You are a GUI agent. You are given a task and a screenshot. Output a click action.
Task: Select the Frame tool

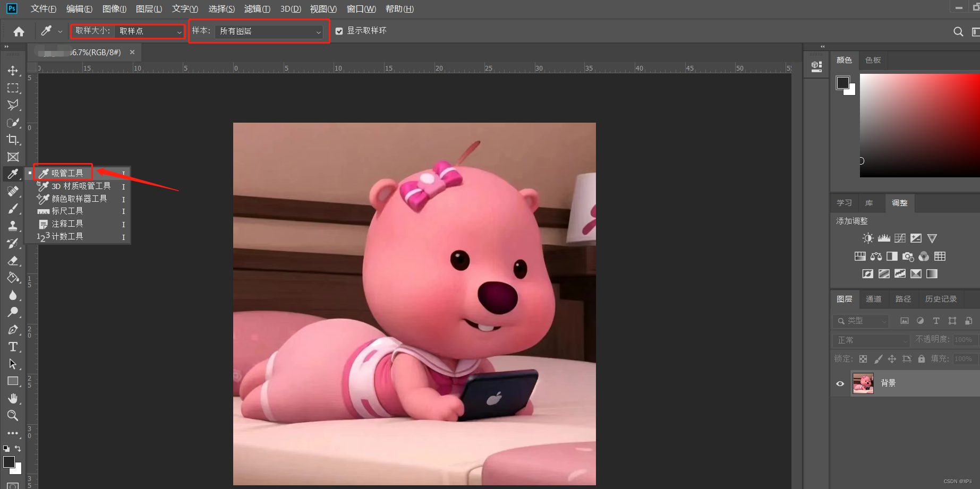(x=13, y=157)
